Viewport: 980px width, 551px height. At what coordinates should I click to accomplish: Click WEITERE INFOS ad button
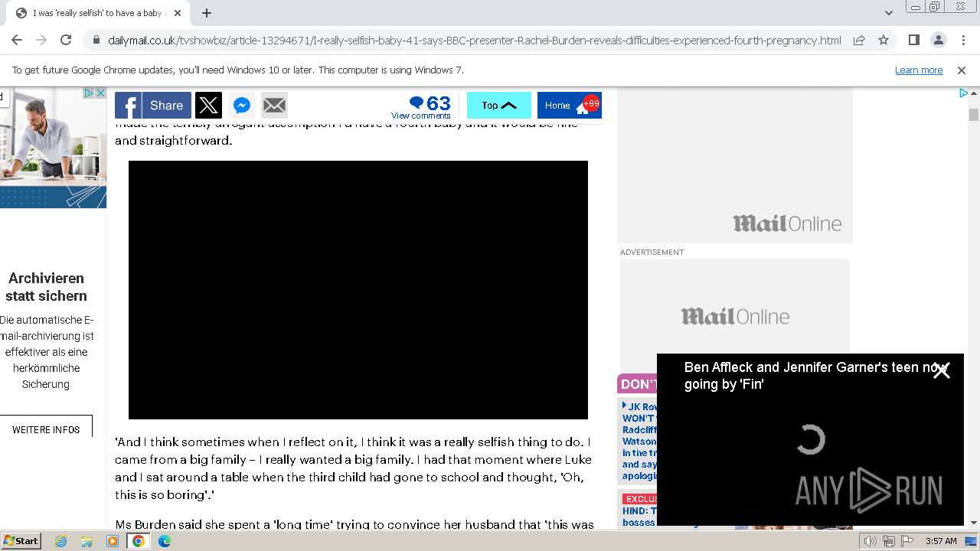(x=46, y=429)
